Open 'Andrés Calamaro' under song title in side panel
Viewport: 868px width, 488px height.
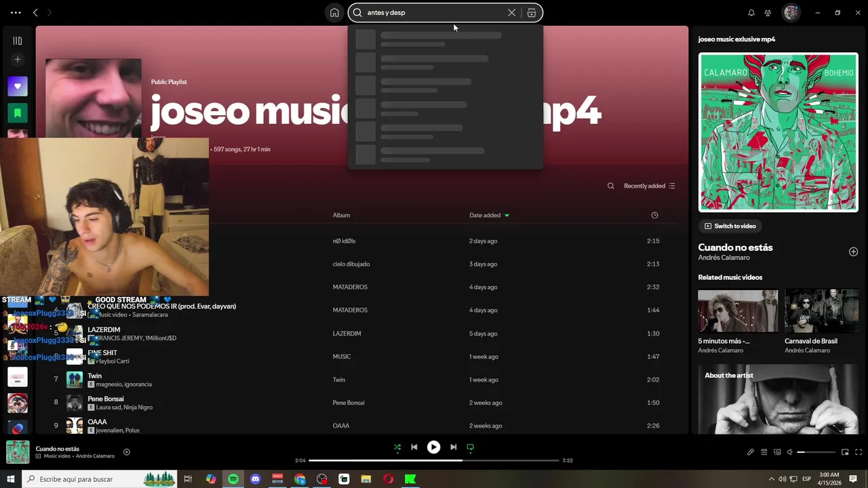(x=724, y=258)
